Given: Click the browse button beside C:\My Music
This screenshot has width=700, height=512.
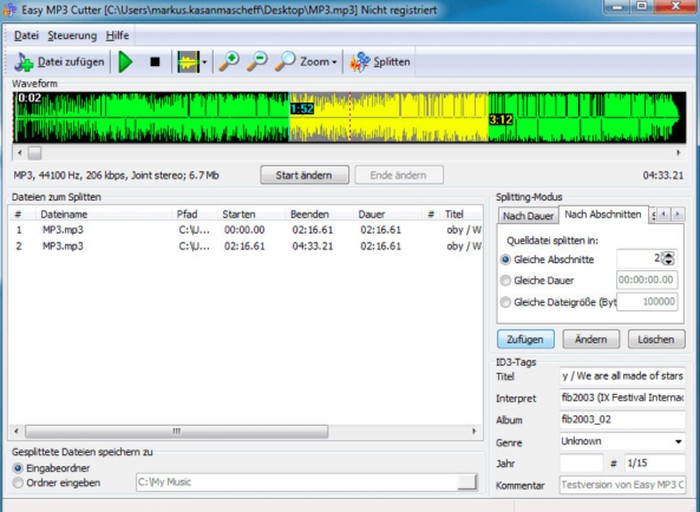Looking at the screenshot, I should point(467,483).
